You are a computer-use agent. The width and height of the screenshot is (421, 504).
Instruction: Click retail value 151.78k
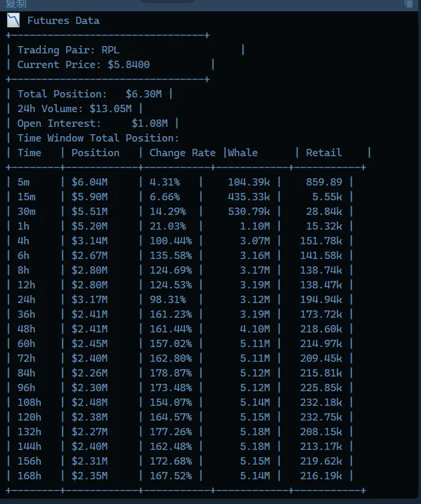click(321, 241)
